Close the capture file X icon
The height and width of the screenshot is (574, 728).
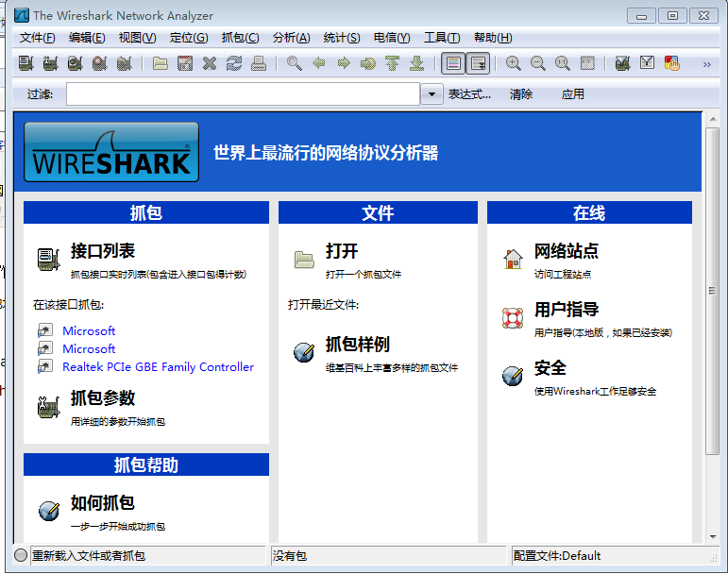pos(210,63)
